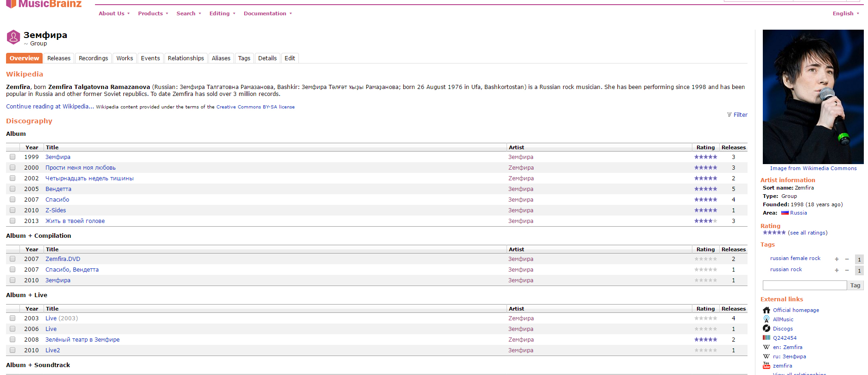
Task: Click the AllMusic icon
Action: tap(767, 319)
